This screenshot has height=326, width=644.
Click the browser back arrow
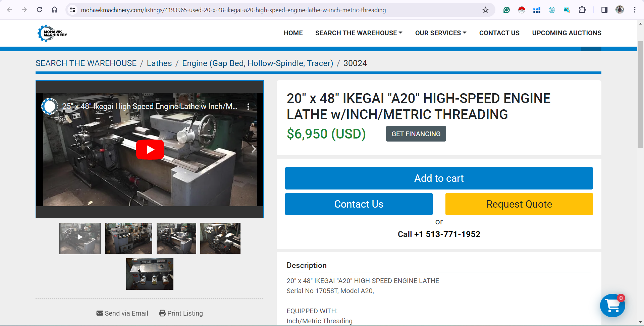(x=9, y=10)
